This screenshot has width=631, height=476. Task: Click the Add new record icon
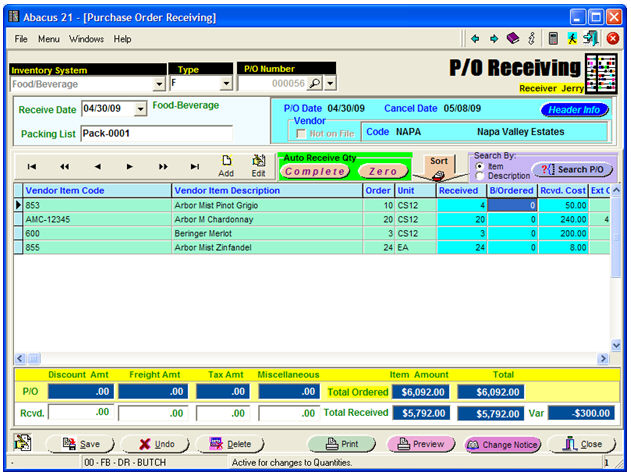pyautogui.click(x=226, y=165)
